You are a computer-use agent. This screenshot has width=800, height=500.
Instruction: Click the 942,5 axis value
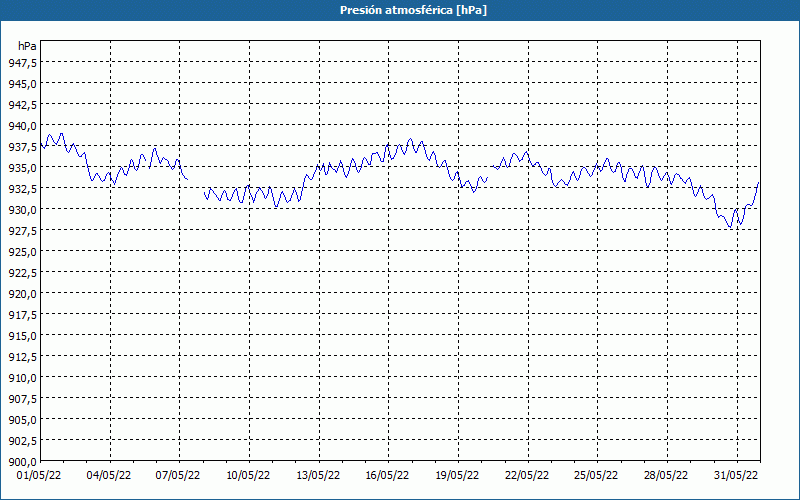(22, 105)
